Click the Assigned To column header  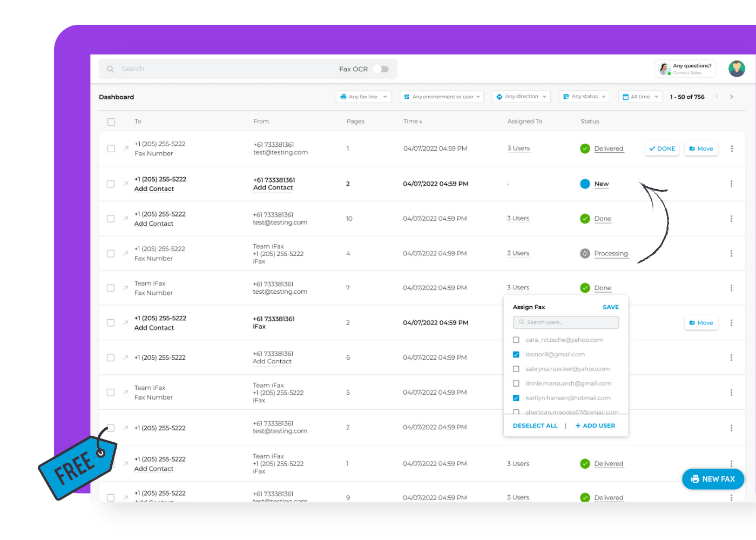525,122
